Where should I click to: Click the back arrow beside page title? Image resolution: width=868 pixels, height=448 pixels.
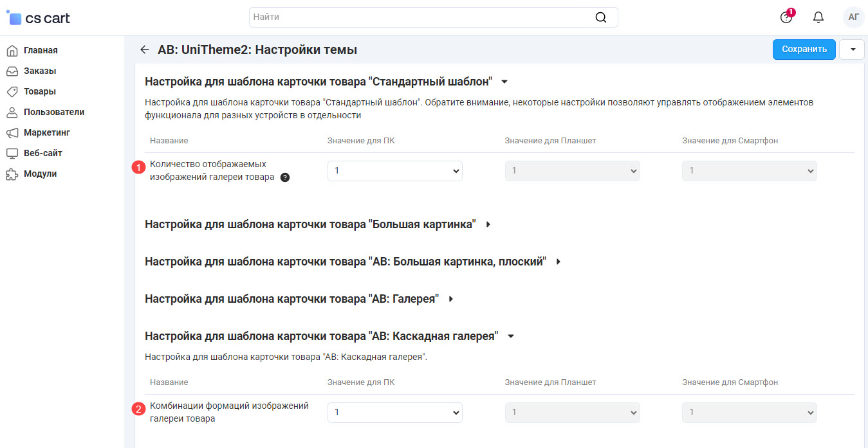click(x=145, y=49)
